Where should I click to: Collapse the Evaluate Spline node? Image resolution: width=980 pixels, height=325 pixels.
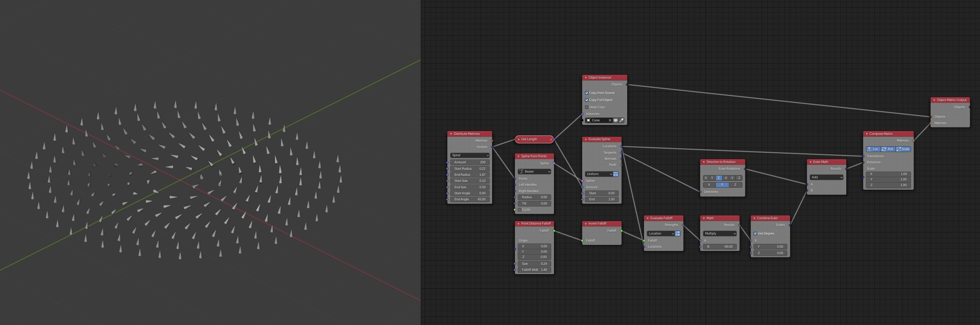point(586,140)
